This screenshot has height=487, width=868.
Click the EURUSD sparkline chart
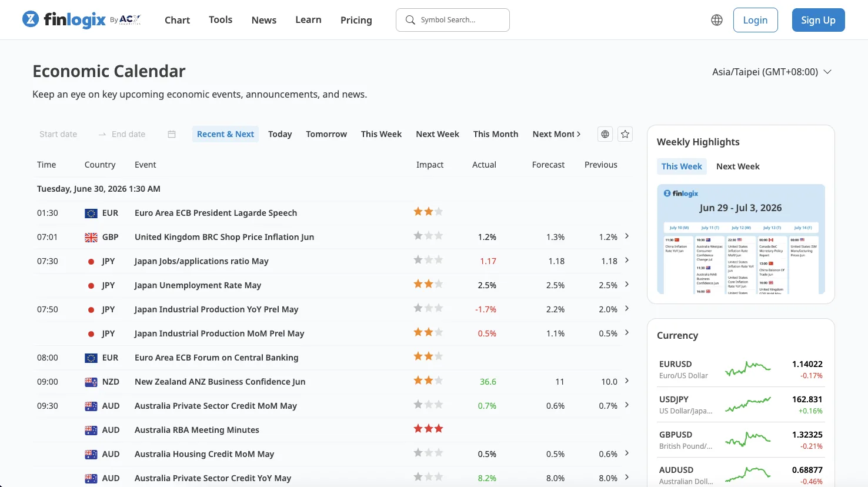[747, 369]
